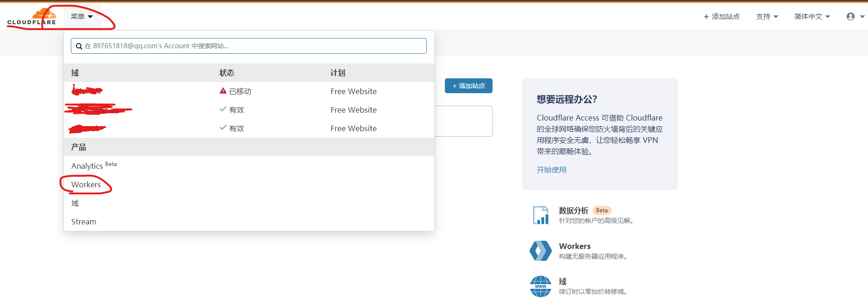Open Stream from the product list

pos(84,222)
